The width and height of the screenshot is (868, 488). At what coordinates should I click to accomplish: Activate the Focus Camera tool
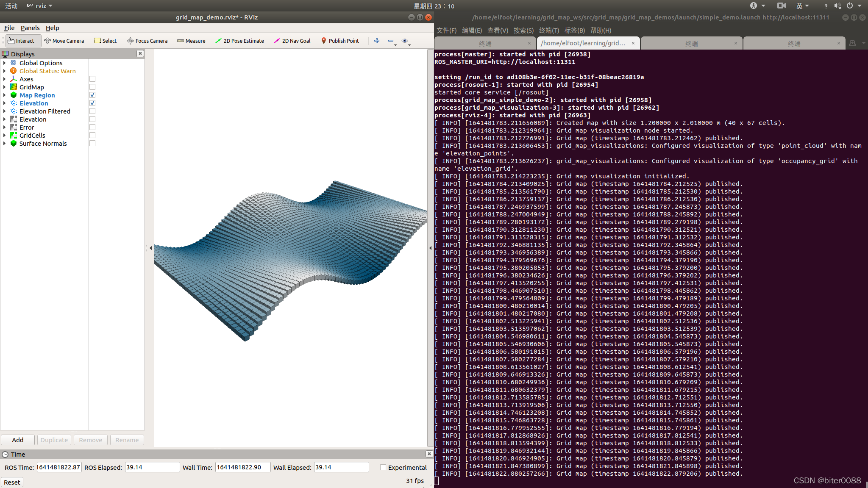click(147, 41)
